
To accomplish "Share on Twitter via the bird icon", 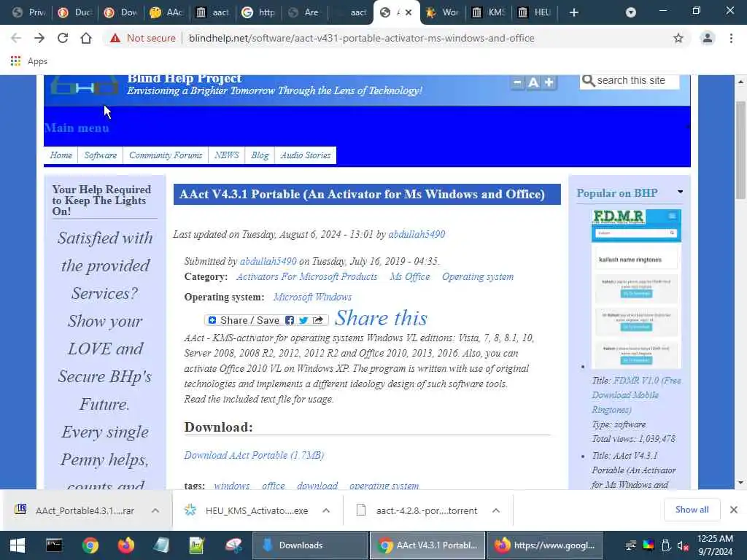I will 303,321.
